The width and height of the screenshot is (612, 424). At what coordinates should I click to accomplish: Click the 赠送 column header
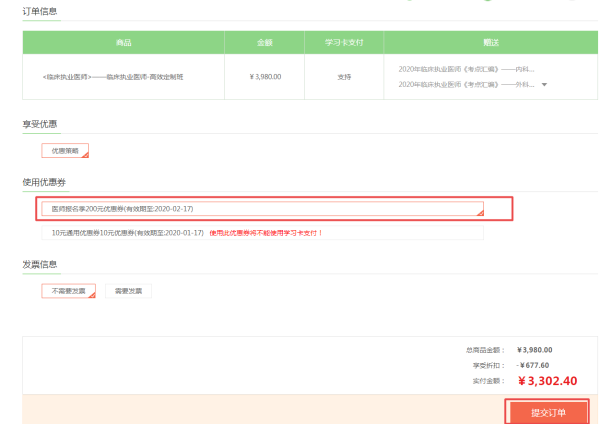[489, 43]
